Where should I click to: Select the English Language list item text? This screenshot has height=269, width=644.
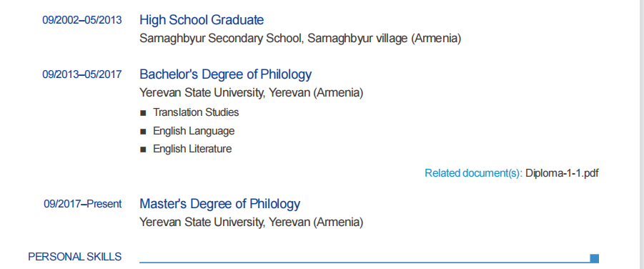click(194, 131)
